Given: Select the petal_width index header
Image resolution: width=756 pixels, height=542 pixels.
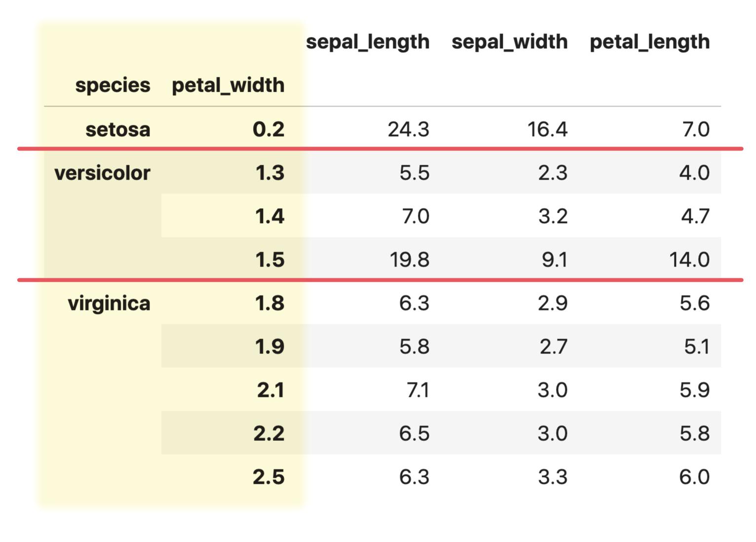Looking at the screenshot, I should tap(228, 86).
